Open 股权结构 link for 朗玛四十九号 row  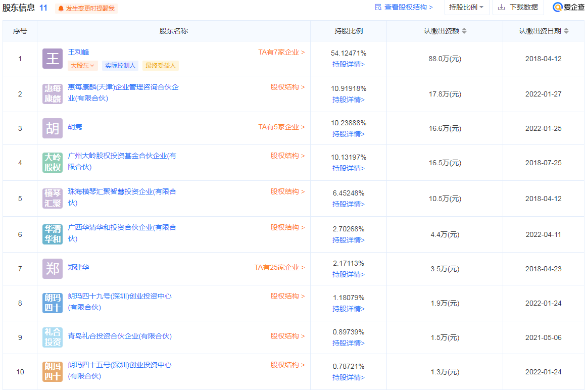[x=288, y=297]
